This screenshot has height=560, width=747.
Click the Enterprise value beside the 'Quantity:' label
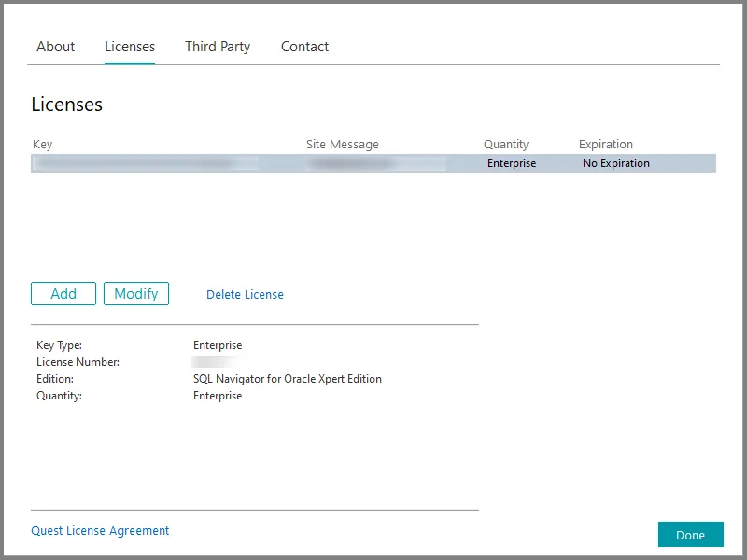coord(218,396)
